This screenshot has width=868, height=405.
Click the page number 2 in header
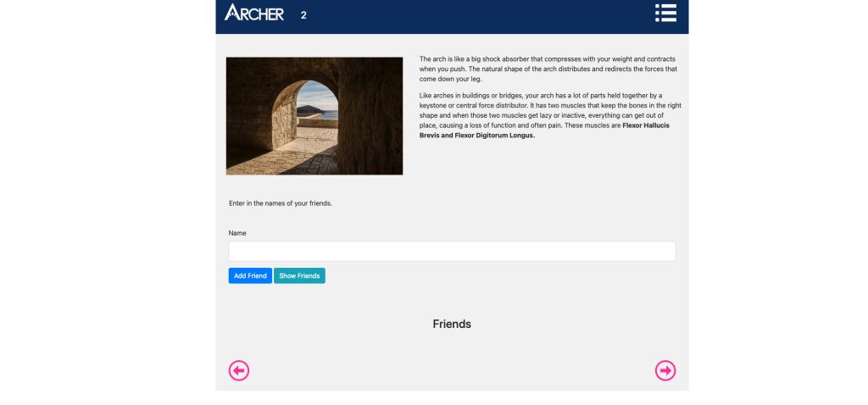[x=303, y=15]
